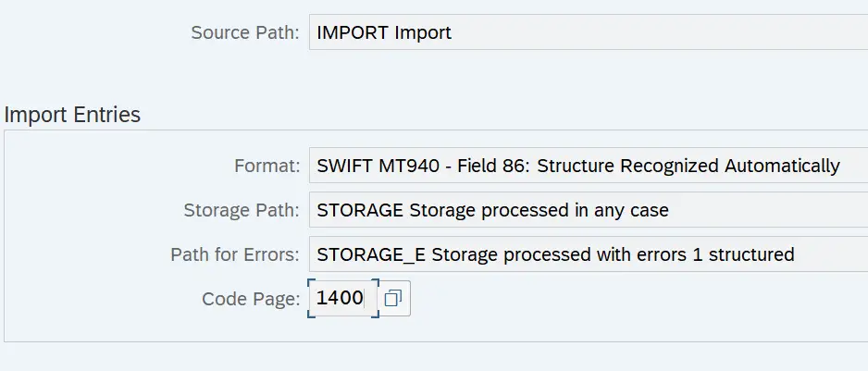868x371 pixels.
Task: Click the text 'Structure Recognized Automatically'
Action: pos(688,166)
